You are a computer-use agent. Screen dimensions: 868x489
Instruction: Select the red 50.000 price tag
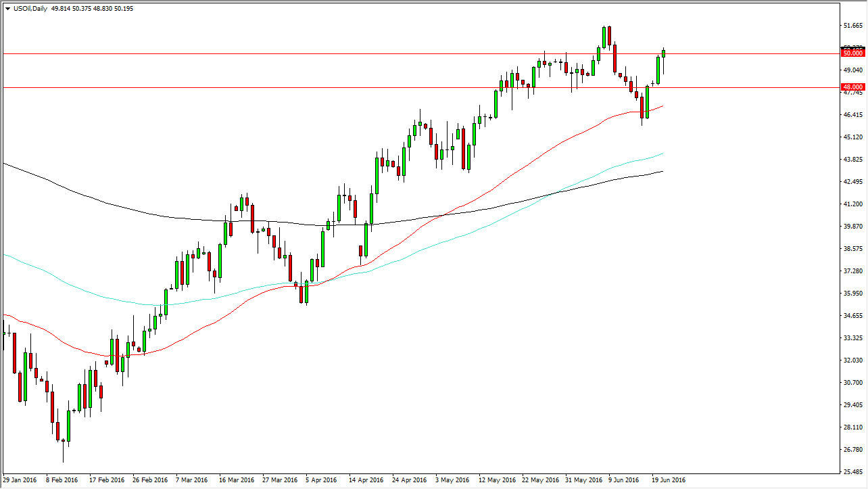(x=852, y=52)
